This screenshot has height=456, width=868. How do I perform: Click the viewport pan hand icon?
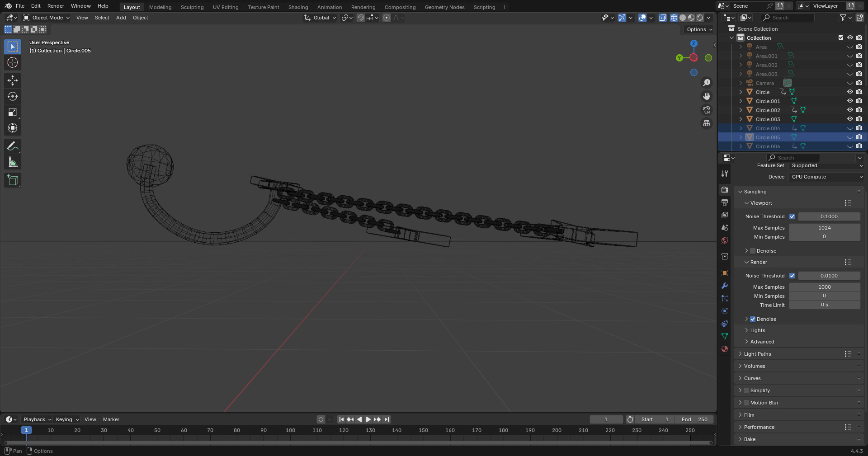[x=707, y=96]
